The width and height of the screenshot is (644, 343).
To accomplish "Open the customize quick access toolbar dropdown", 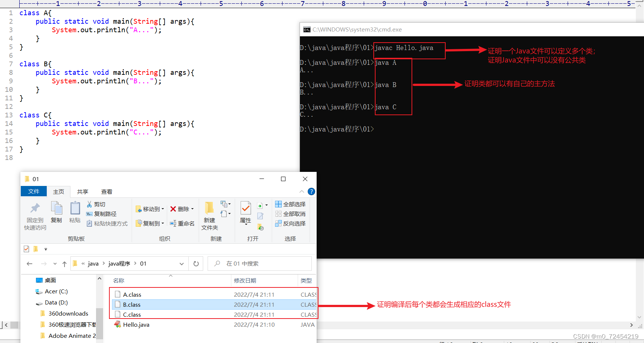I will [x=46, y=249].
